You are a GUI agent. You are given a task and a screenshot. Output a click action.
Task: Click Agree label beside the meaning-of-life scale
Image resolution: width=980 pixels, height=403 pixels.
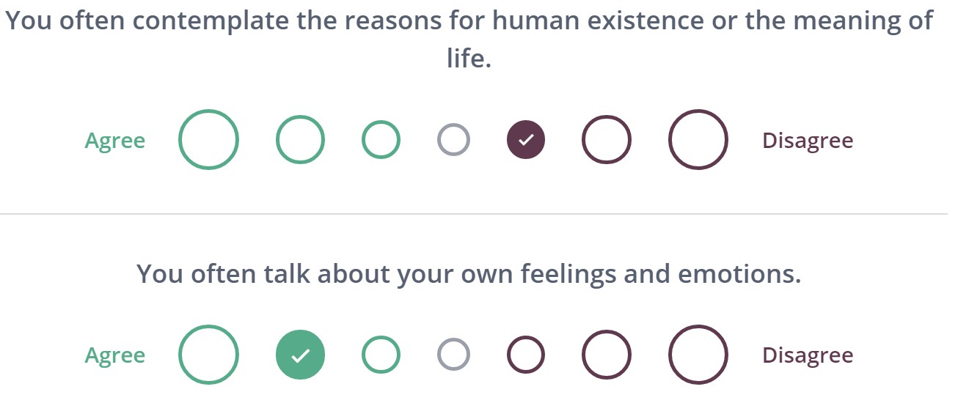pos(115,140)
